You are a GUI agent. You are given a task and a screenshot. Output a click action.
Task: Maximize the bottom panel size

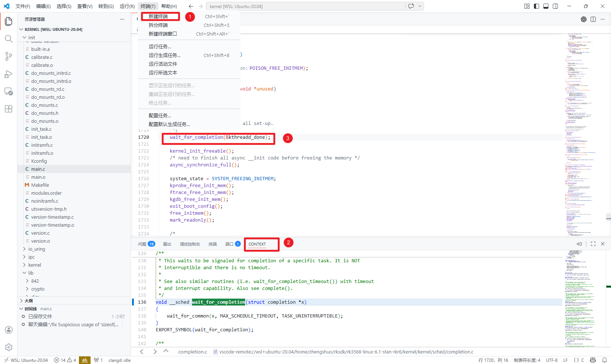(593, 244)
